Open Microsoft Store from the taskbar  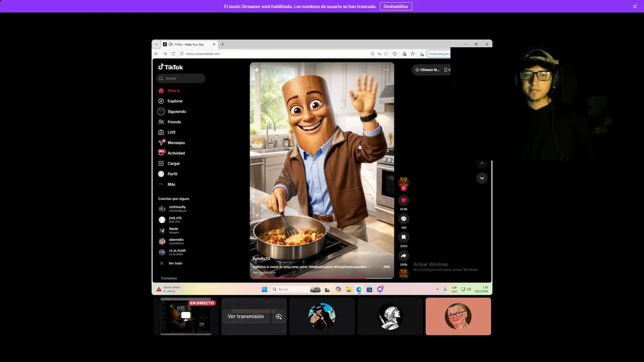pyautogui.click(x=369, y=290)
